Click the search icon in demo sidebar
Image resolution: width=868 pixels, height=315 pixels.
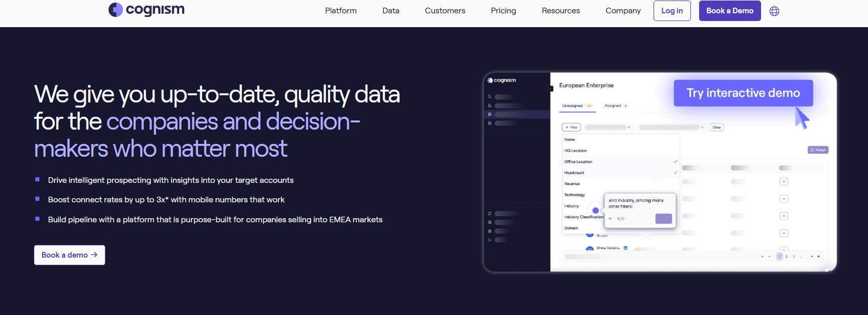click(x=490, y=97)
